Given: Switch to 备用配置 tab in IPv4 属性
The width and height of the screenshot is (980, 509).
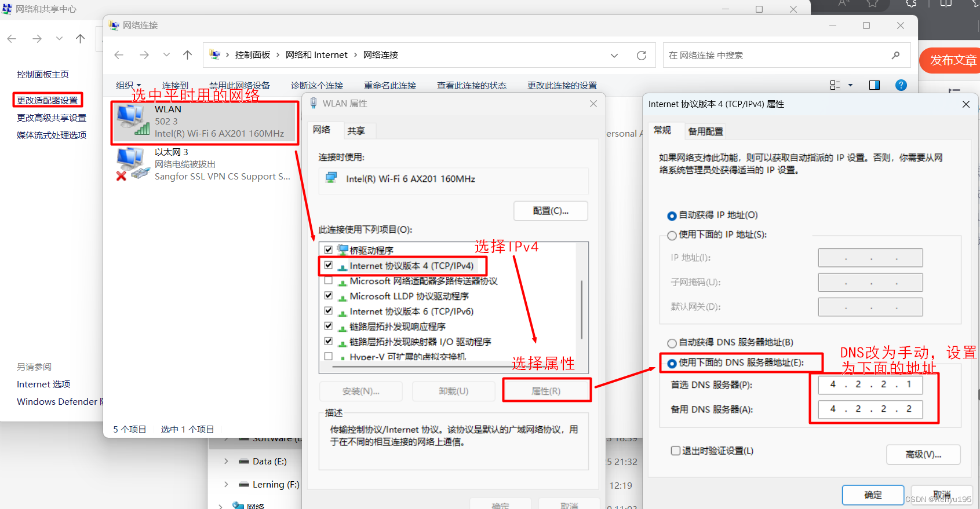Looking at the screenshot, I should [x=705, y=131].
